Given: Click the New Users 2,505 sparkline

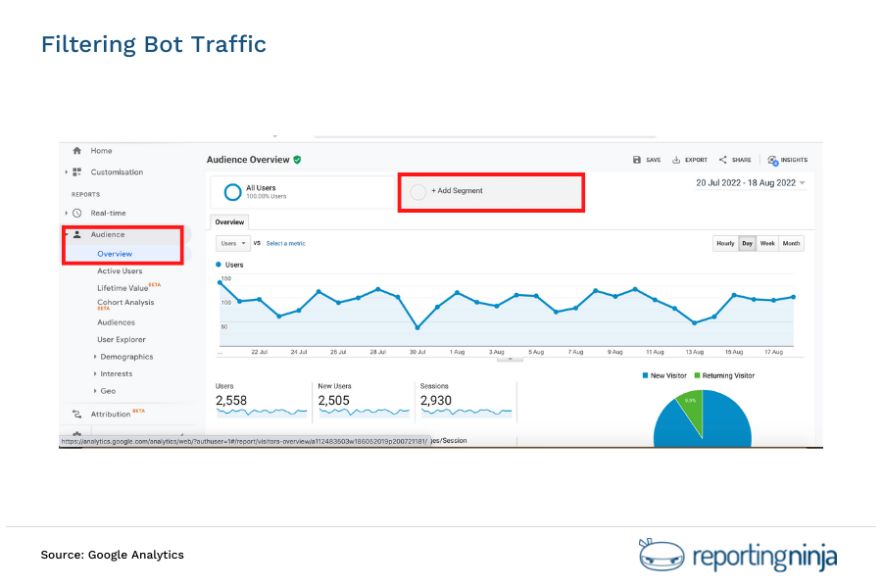Looking at the screenshot, I should coord(364,413).
